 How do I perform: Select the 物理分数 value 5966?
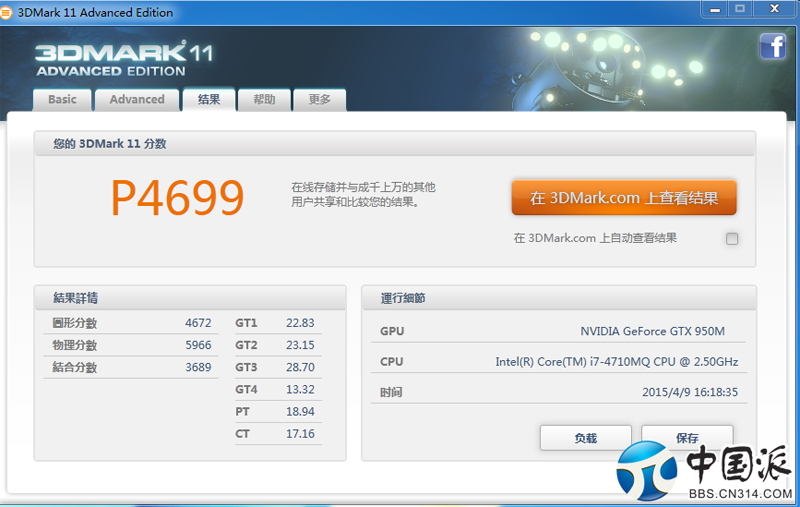pyautogui.click(x=198, y=345)
